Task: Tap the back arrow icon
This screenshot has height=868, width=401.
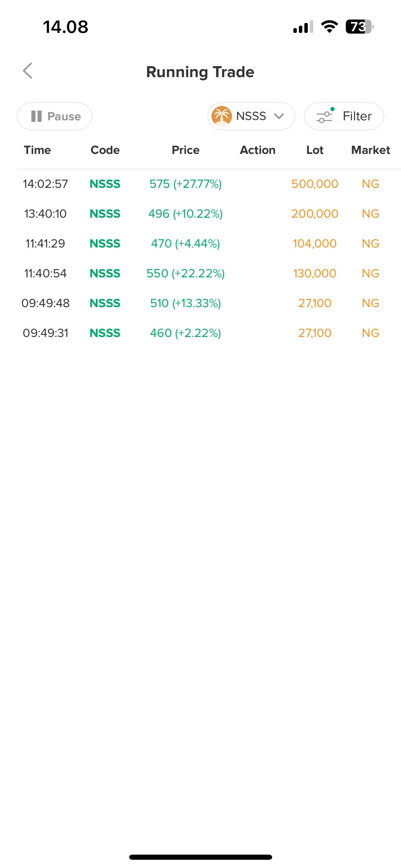Action: pyautogui.click(x=28, y=71)
